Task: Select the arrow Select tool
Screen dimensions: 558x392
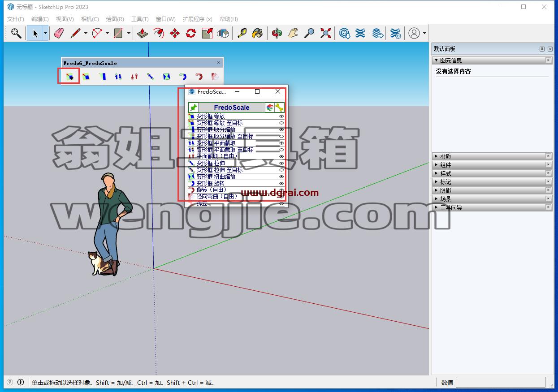Action: click(35, 33)
